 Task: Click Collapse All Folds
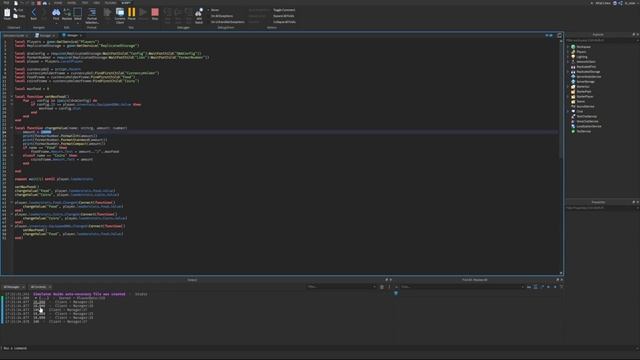tap(284, 22)
